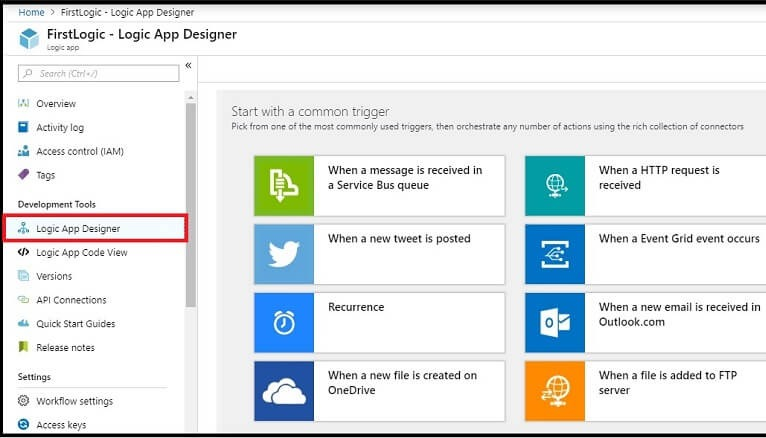Click the Access keys icon
This screenshot has width=766, height=438.
point(23,424)
